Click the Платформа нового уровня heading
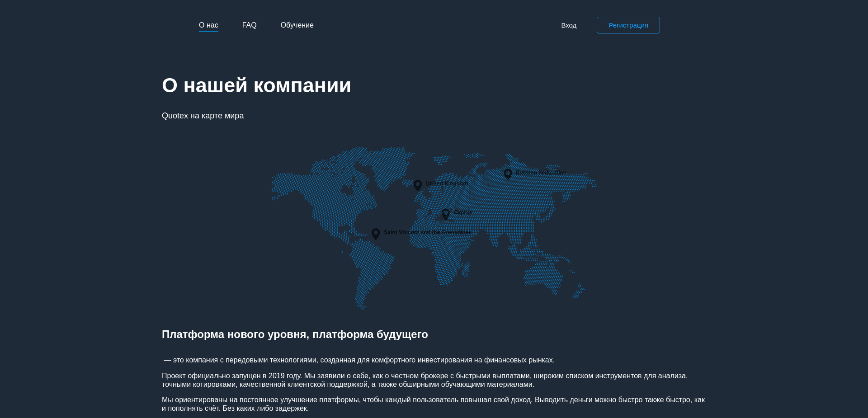Screen dimensions: 868x418 [295, 334]
